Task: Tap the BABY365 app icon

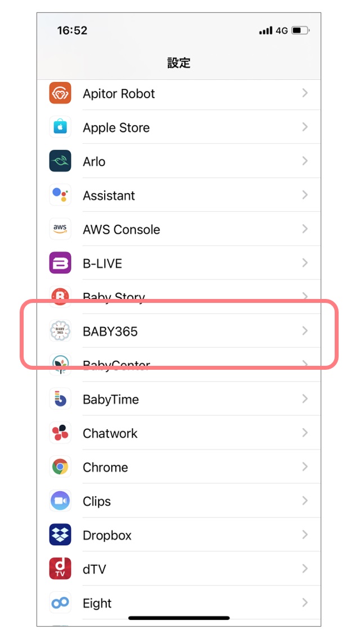Action: (x=60, y=331)
